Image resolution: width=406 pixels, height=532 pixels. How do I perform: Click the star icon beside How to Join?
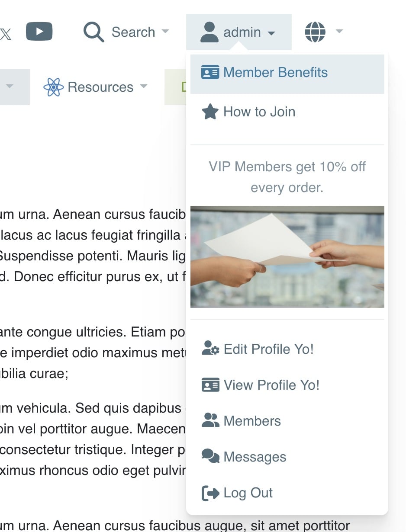coord(210,112)
